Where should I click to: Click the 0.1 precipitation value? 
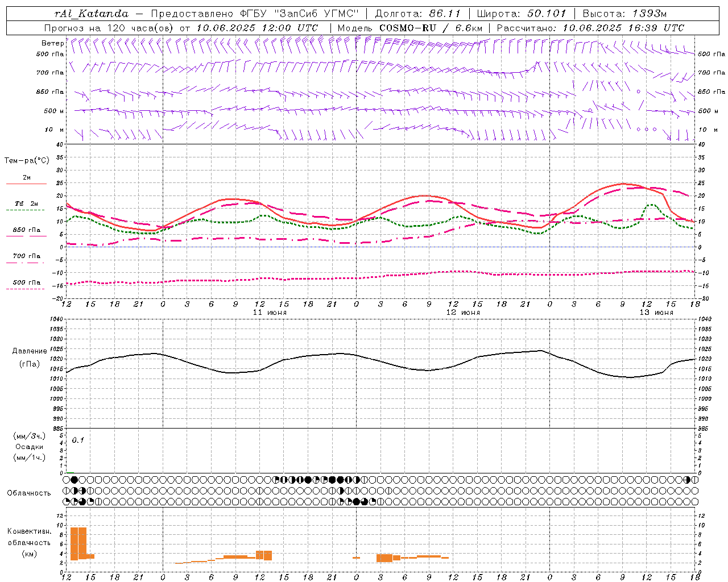[x=78, y=440]
